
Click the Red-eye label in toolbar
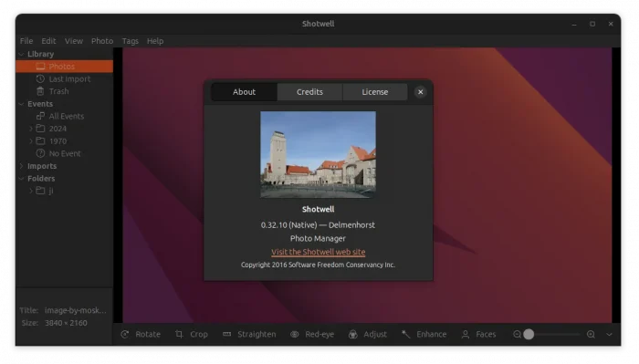point(319,334)
